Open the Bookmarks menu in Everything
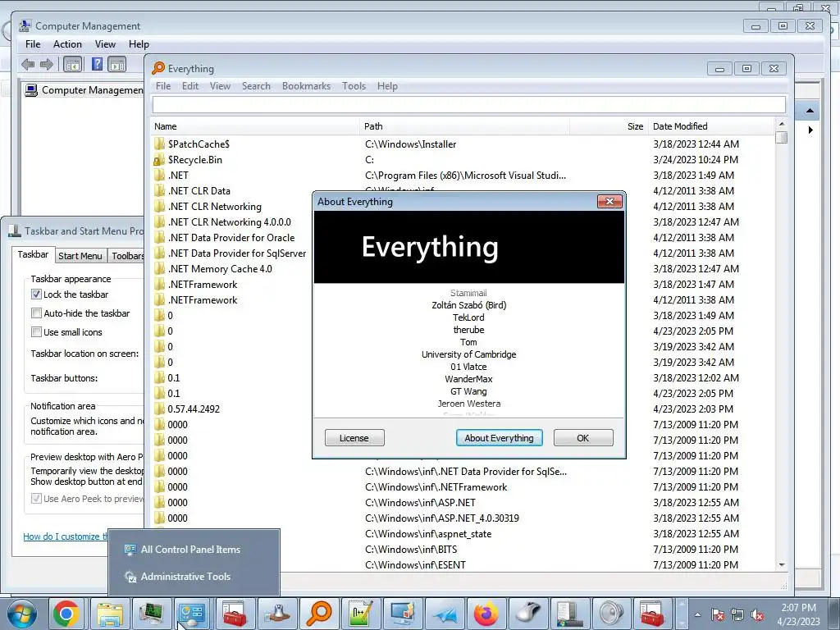The image size is (840, 630). point(306,85)
